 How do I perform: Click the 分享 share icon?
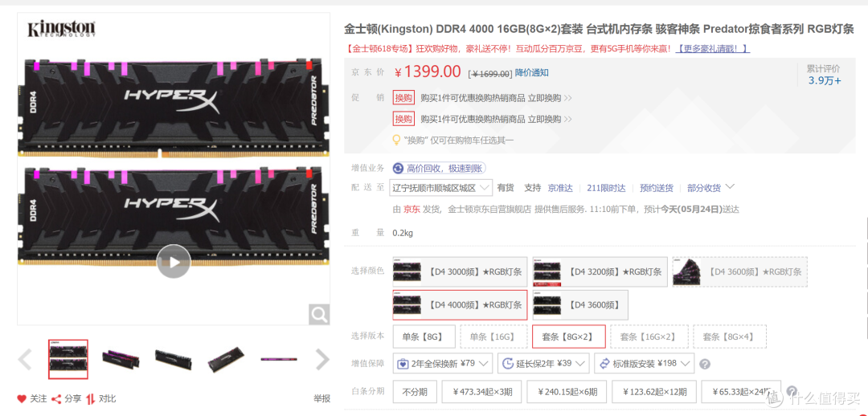[56, 398]
